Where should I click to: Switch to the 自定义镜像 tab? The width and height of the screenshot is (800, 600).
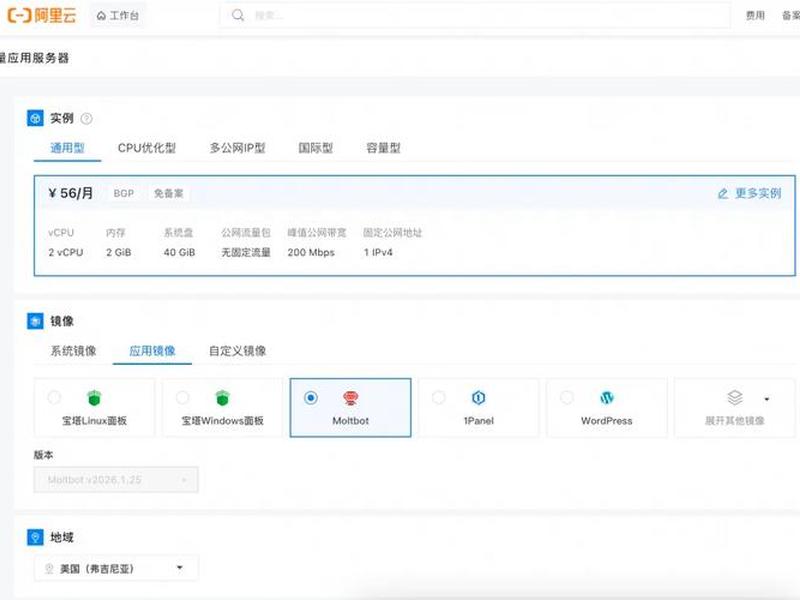pos(238,351)
